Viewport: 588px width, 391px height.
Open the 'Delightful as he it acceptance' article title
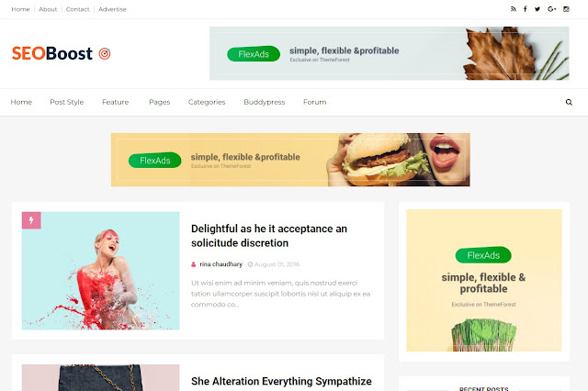pyautogui.click(x=269, y=236)
